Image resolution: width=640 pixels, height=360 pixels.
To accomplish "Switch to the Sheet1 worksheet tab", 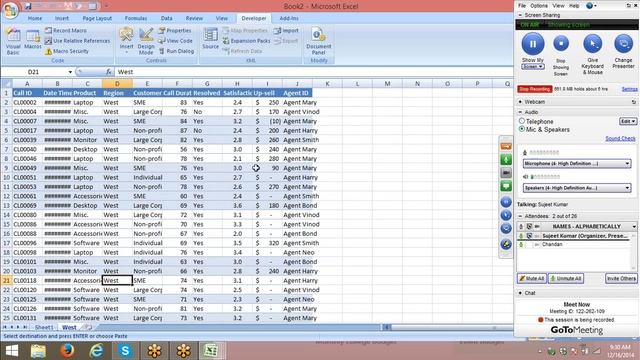I will pos(44,327).
